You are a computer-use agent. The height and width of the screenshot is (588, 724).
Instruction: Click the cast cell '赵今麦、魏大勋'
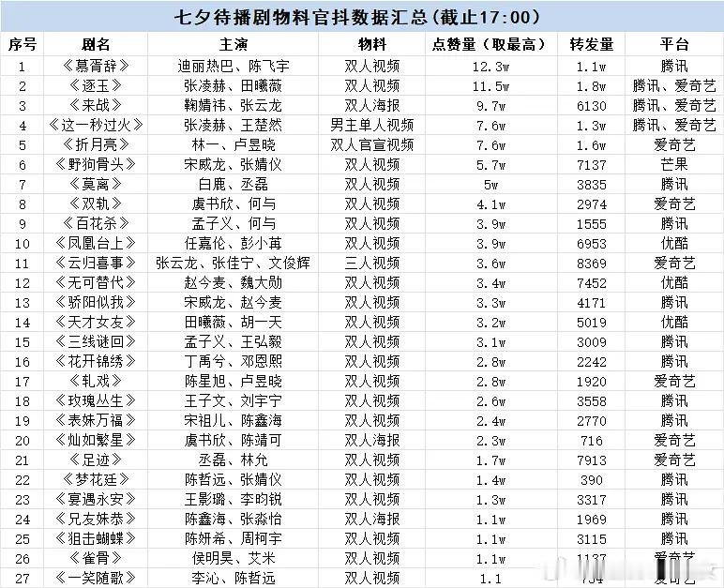coord(234,282)
